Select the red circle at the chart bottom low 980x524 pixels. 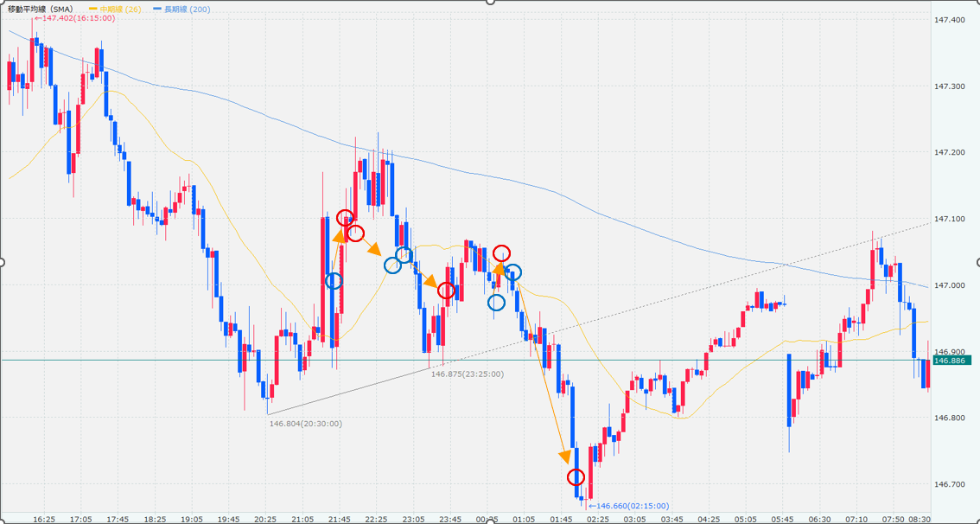(576, 477)
